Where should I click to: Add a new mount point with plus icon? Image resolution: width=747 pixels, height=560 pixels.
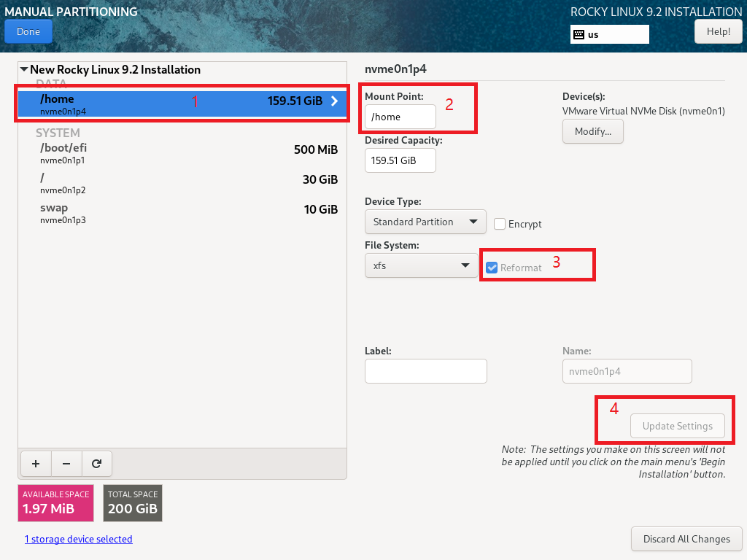[x=36, y=464]
